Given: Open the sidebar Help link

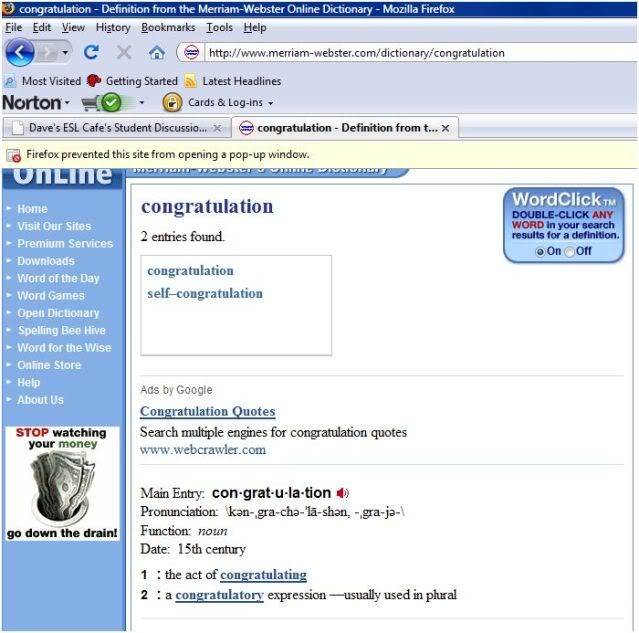Looking at the screenshot, I should coord(29,382).
